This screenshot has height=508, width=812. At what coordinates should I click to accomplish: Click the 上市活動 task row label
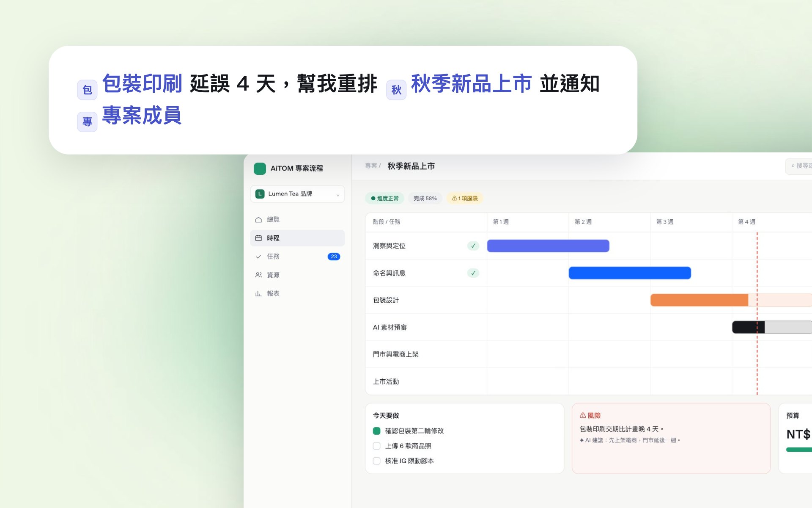pyautogui.click(x=386, y=381)
